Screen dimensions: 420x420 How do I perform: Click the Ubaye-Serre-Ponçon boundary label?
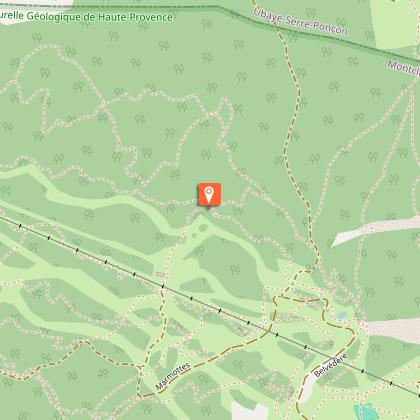(x=300, y=21)
